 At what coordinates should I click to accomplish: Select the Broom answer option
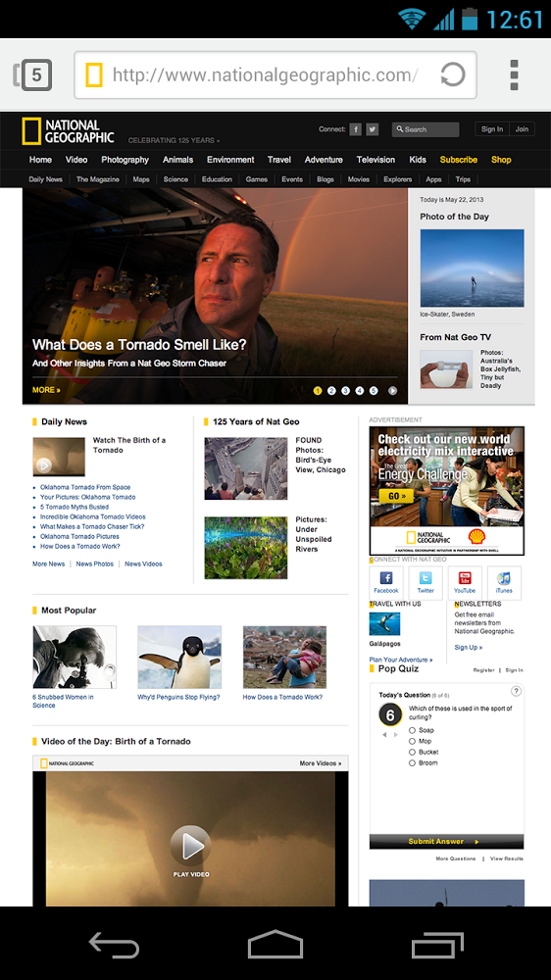(x=412, y=762)
